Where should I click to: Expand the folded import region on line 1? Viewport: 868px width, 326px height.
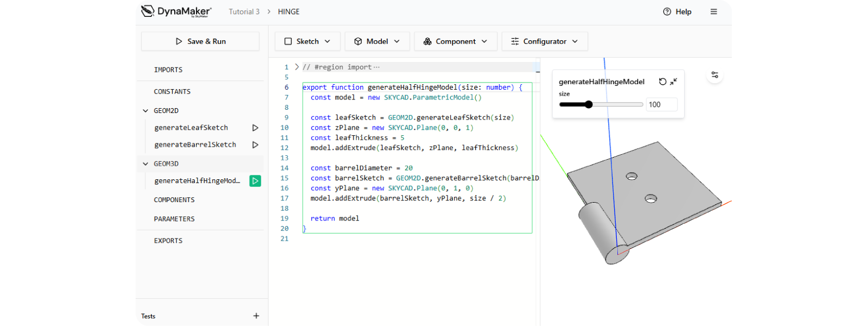click(297, 67)
